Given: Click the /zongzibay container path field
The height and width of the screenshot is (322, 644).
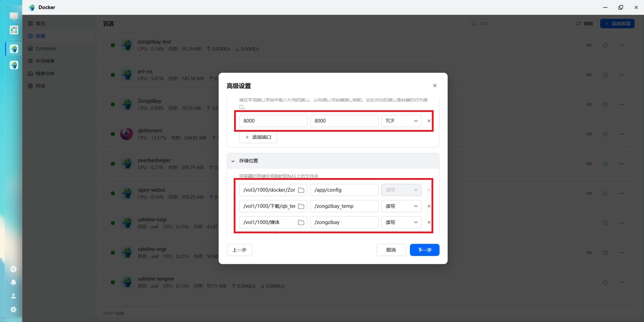Looking at the screenshot, I should [344, 222].
